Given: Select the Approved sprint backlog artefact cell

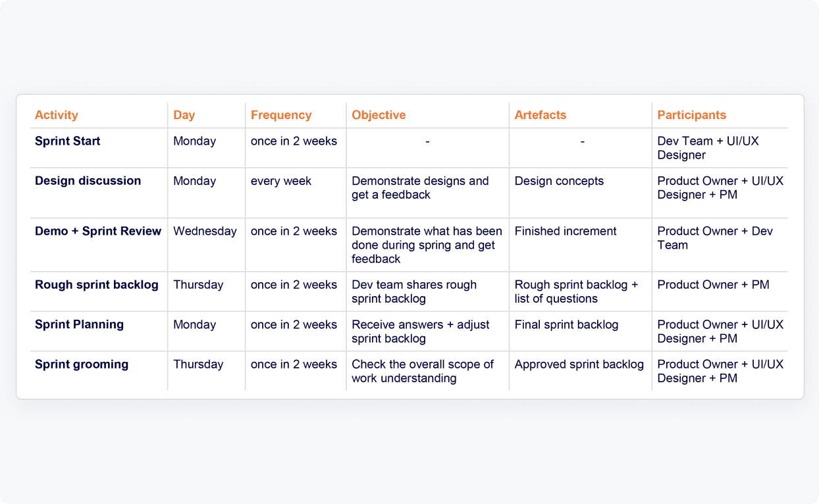Looking at the screenshot, I should coord(579,365).
